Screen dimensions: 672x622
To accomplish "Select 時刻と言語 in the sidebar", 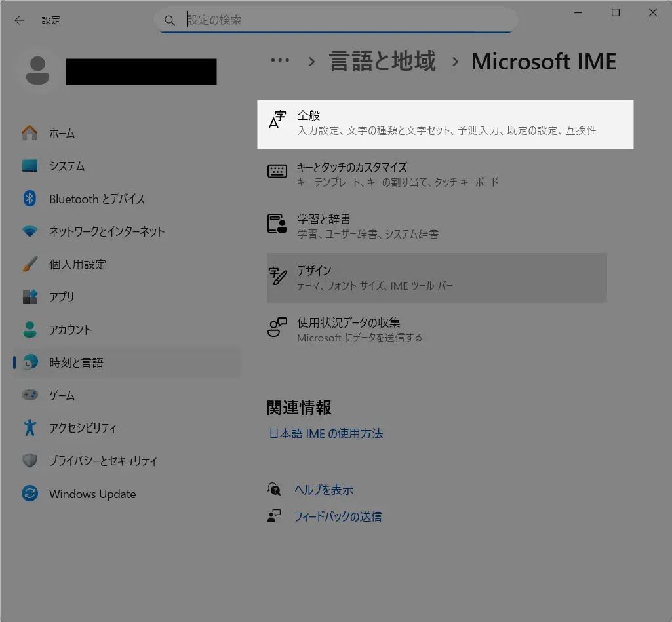I will (x=127, y=362).
